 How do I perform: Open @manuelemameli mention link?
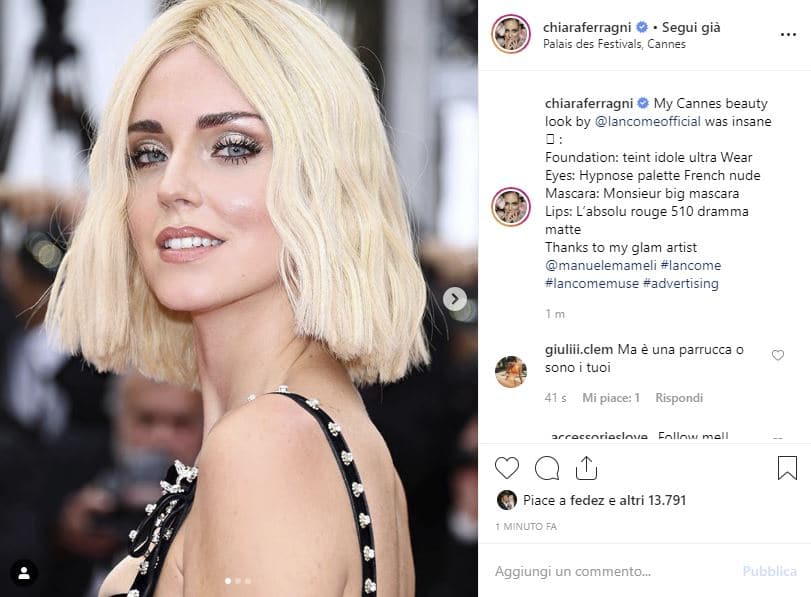click(x=600, y=265)
